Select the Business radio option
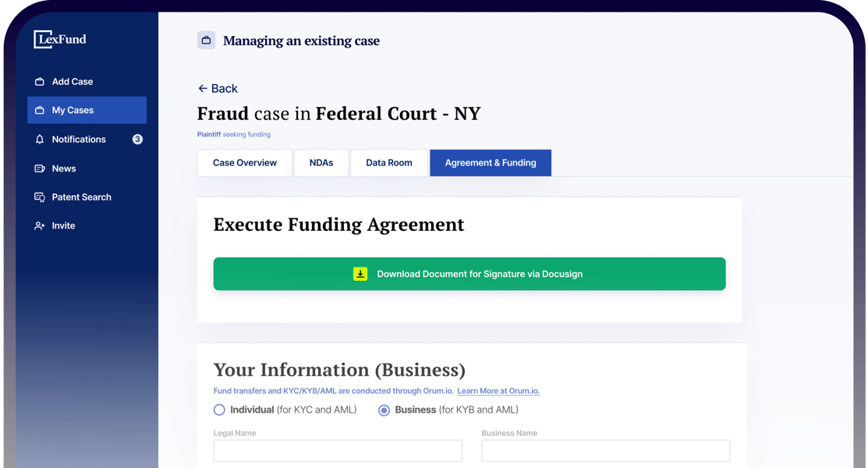 pyautogui.click(x=384, y=410)
